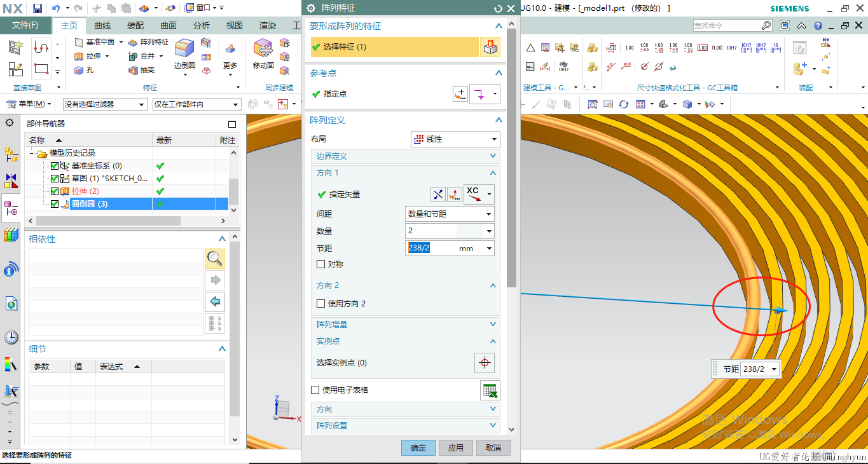
Task: Toggle checkbox for 拉伸 (2) node
Action: (x=55, y=191)
